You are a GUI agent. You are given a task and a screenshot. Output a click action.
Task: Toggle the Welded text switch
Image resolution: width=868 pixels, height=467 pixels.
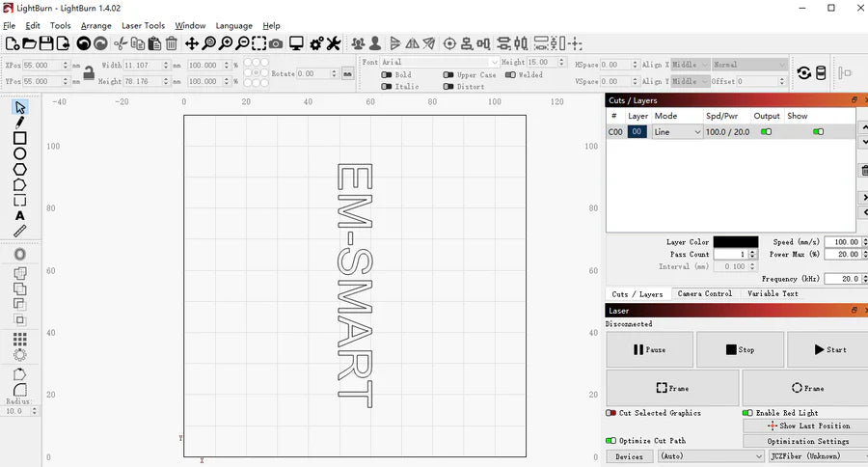[x=510, y=75]
